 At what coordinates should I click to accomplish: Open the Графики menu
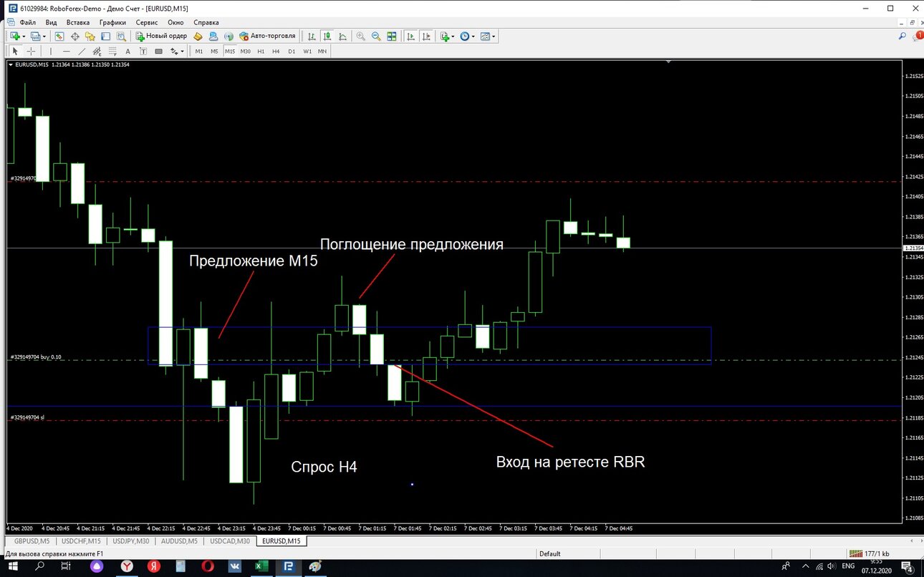pos(112,22)
